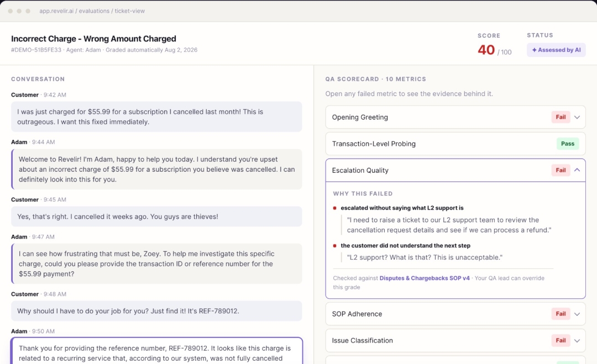Expand the Issue Classification chevron

[577, 340]
